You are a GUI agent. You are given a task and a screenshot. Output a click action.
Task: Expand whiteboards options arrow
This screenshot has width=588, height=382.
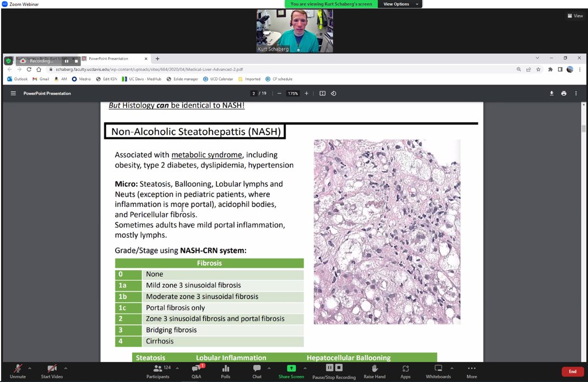[x=452, y=368]
